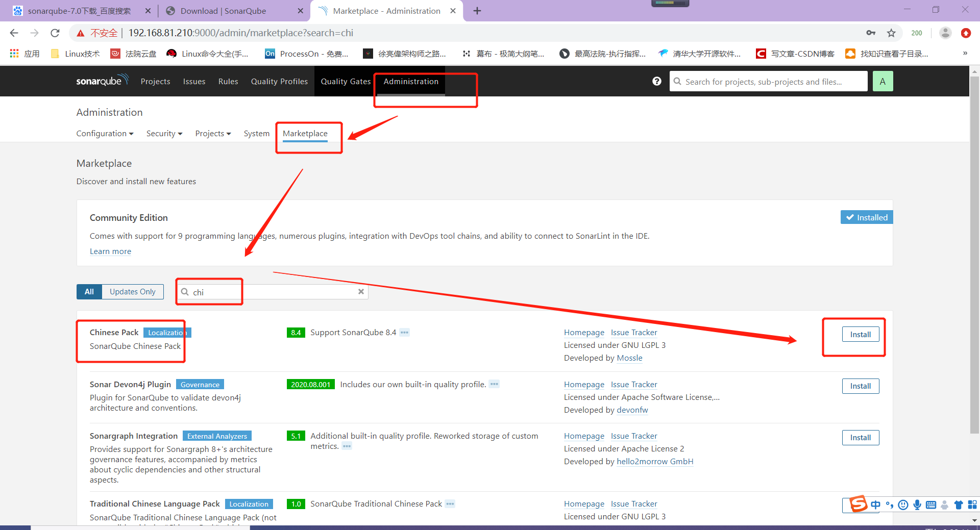Open Sonargraph Issue Tracker link

pyautogui.click(x=634, y=436)
